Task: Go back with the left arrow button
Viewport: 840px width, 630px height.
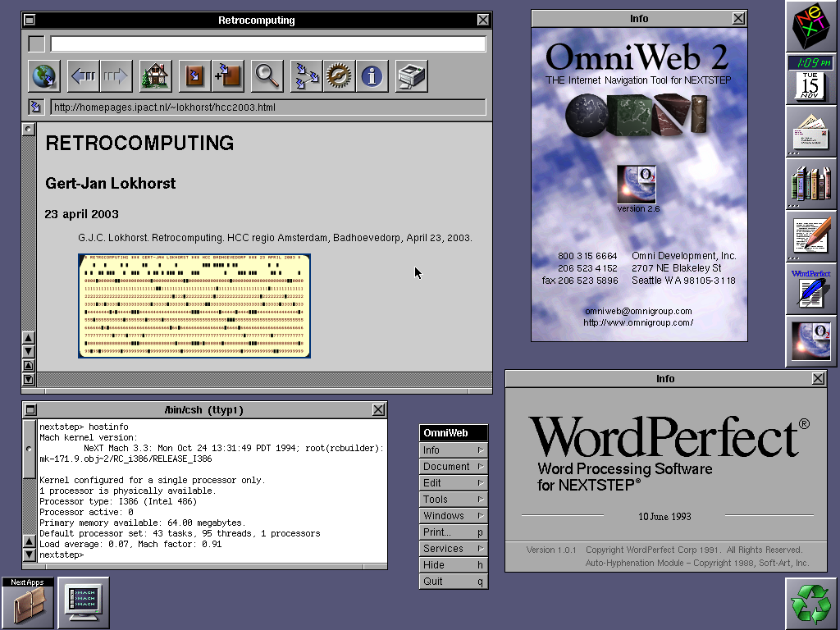Action: point(83,76)
